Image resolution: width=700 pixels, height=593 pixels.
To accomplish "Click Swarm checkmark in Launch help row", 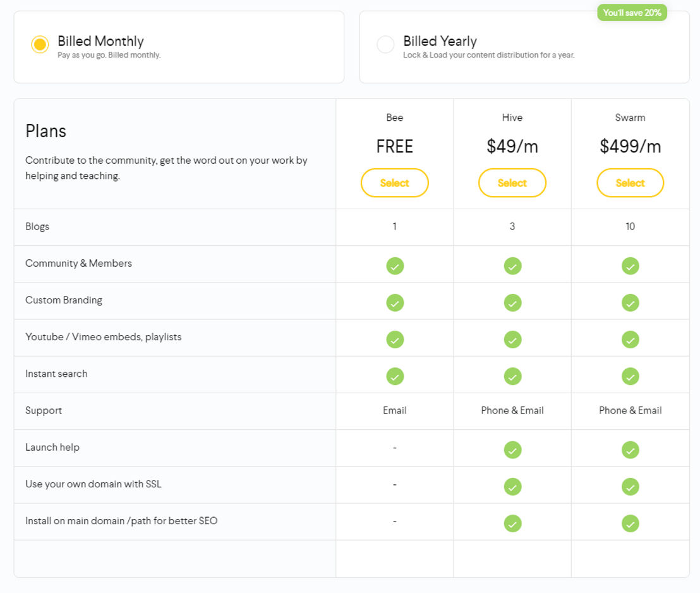I will [x=630, y=450].
